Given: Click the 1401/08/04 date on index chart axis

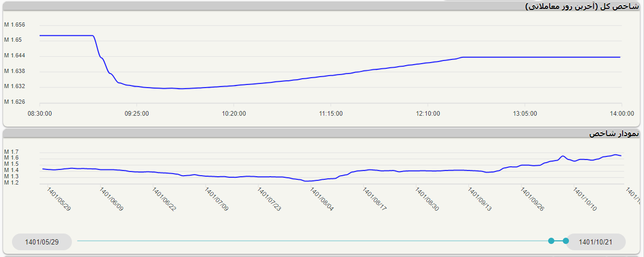Looking at the screenshot, I should 322,199.
